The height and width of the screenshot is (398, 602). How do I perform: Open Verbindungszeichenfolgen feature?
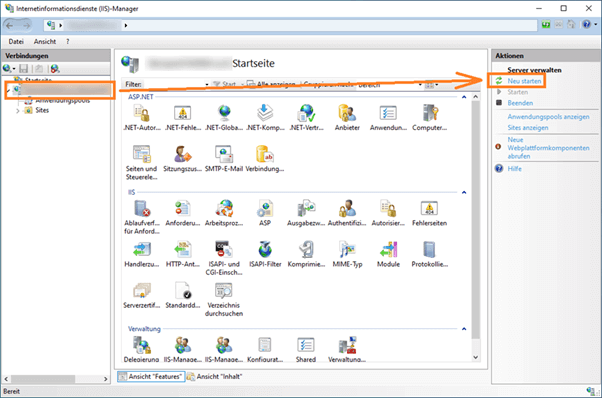[265, 159]
